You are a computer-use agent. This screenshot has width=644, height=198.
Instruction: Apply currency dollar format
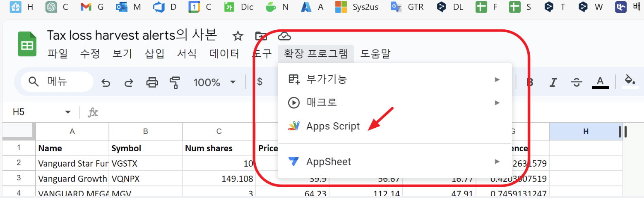tap(260, 82)
